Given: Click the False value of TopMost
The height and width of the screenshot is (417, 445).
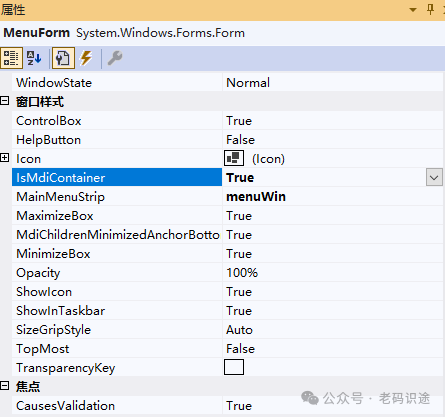Looking at the screenshot, I should (x=240, y=349).
